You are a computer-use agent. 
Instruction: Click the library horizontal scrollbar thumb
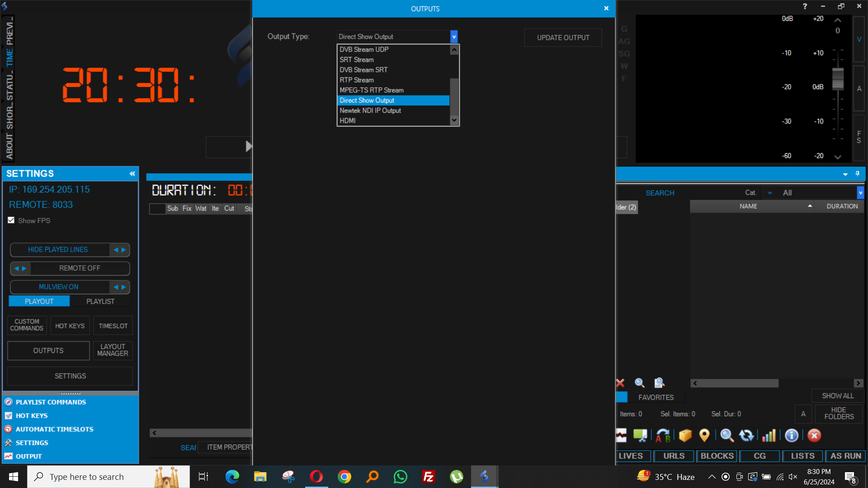click(739, 383)
